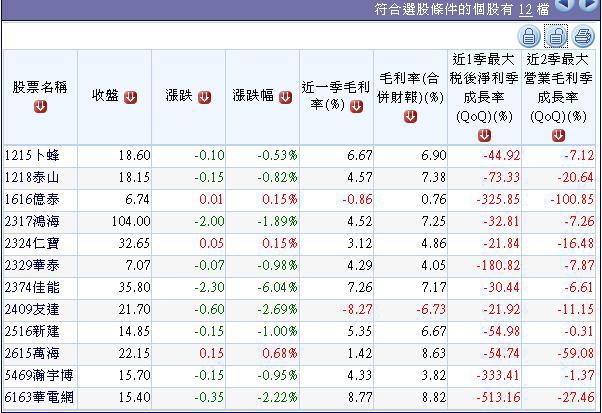Select 億泰 growth value -100.85
Viewport: 602px width, 413px height.
572,200
